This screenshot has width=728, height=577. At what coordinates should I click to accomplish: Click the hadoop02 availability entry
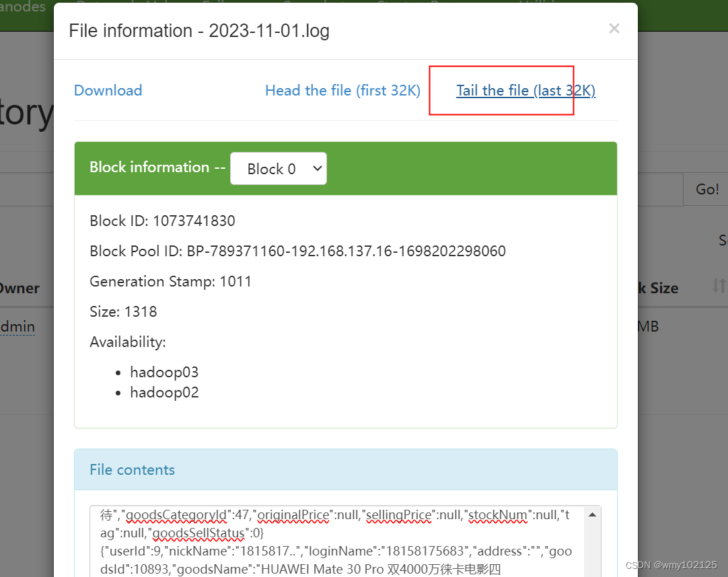(164, 393)
